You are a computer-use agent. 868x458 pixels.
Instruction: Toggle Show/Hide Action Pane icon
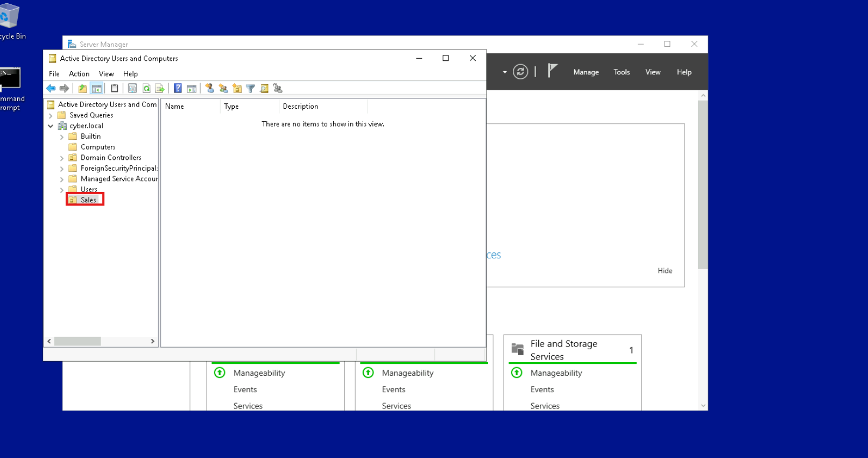coord(192,88)
